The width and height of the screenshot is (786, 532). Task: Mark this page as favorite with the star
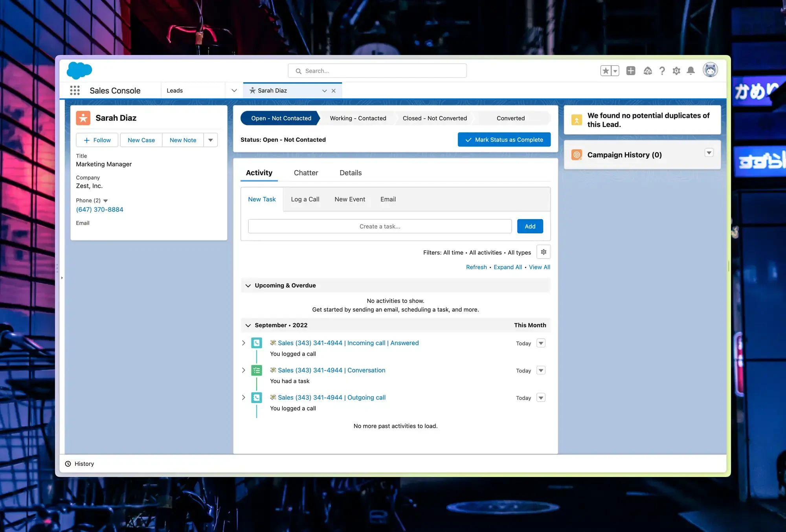pyautogui.click(x=606, y=70)
